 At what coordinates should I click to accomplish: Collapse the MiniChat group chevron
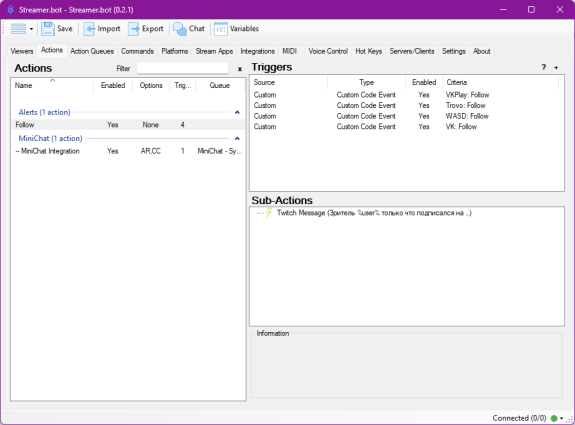tap(237, 138)
